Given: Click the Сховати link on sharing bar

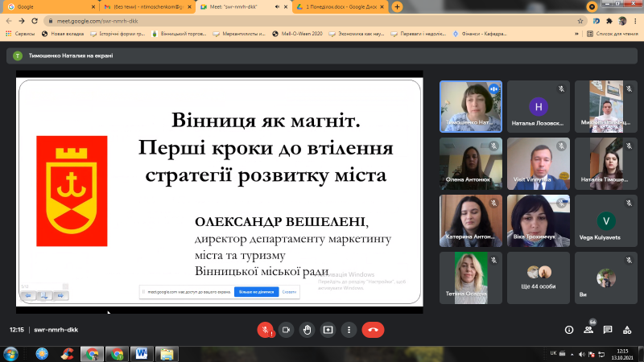Looking at the screenshot, I should (x=289, y=292).
